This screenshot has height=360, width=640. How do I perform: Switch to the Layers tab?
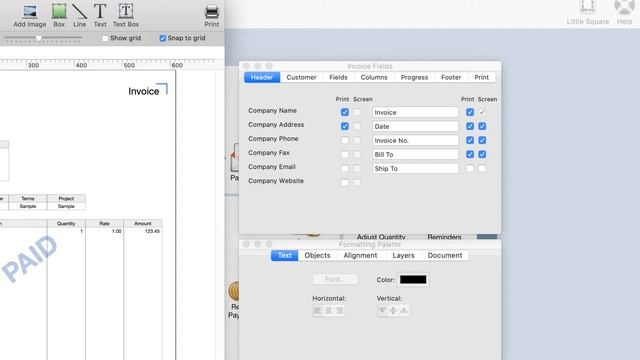tap(403, 256)
